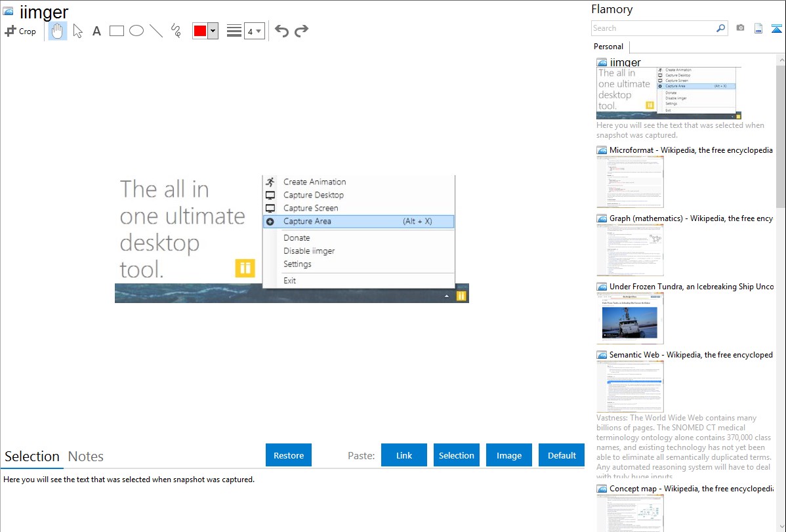Click the title 'Microformat - Wikipedia, the free encyclopedia'
This screenshot has height=532, width=786.
691,150
